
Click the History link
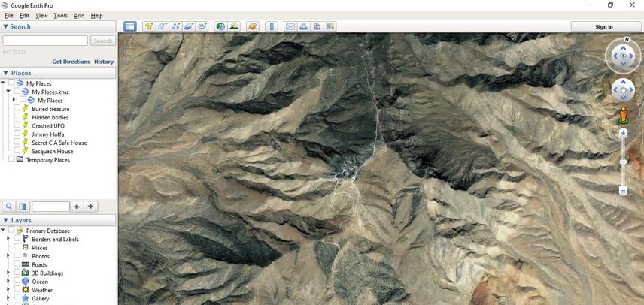click(x=104, y=62)
